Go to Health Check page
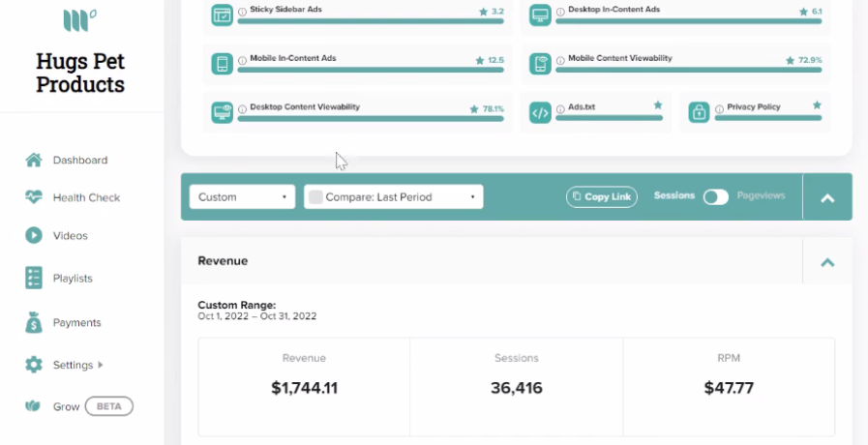 point(86,197)
